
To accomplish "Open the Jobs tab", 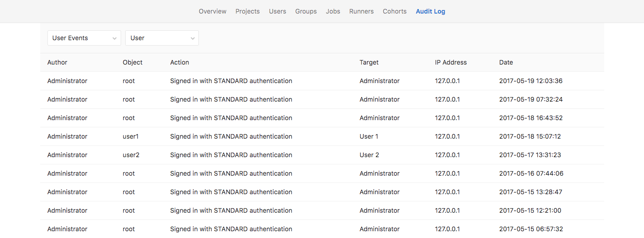I will 333,11.
